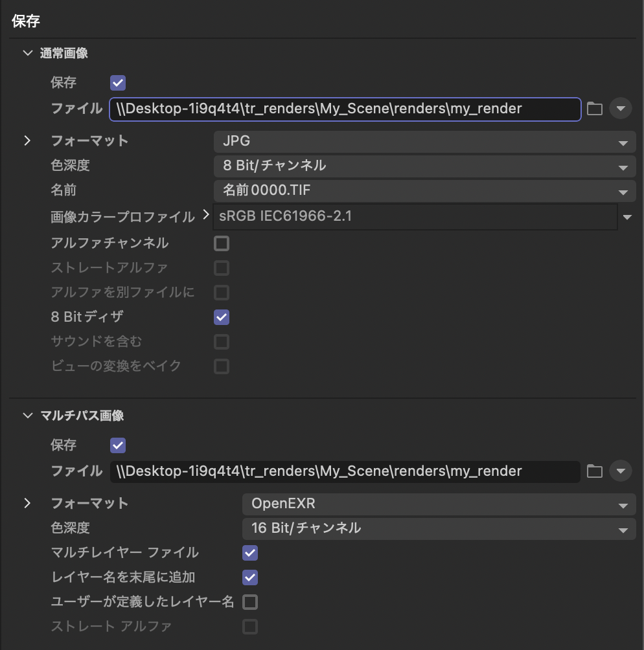This screenshot has width=644, height=650.
Task: Open folder browser for multi-pass image file
Action: pos(594,471)
